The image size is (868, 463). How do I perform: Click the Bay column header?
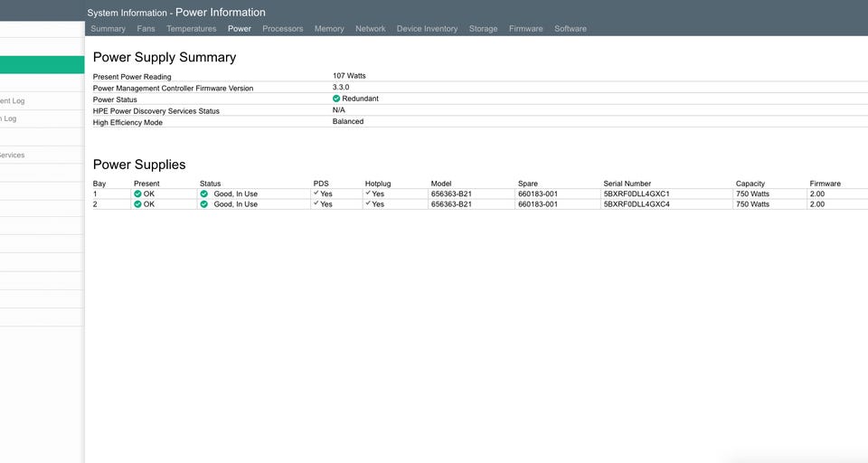click(x=99, y=184)
